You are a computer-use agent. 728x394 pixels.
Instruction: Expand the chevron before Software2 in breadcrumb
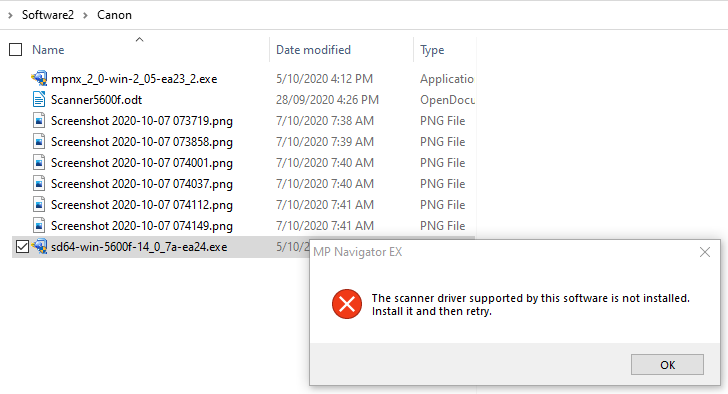(10, 15)
